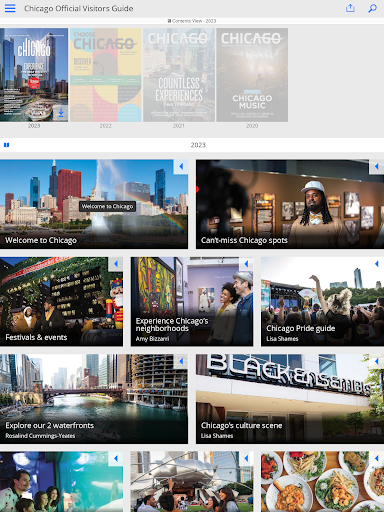Click Lisa Shames under Chicago Pride guide
The height and width of the screenshot is (512, 384).
pos(282,339)
